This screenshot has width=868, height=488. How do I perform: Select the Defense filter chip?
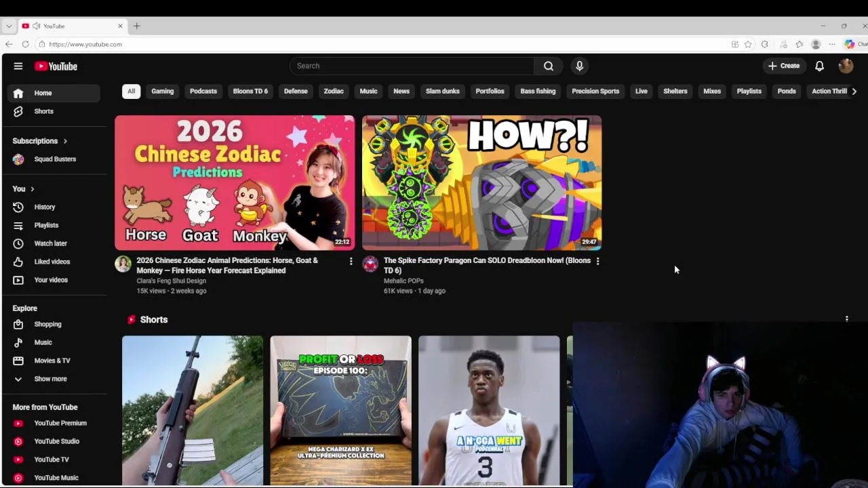(x=296, y=91)
